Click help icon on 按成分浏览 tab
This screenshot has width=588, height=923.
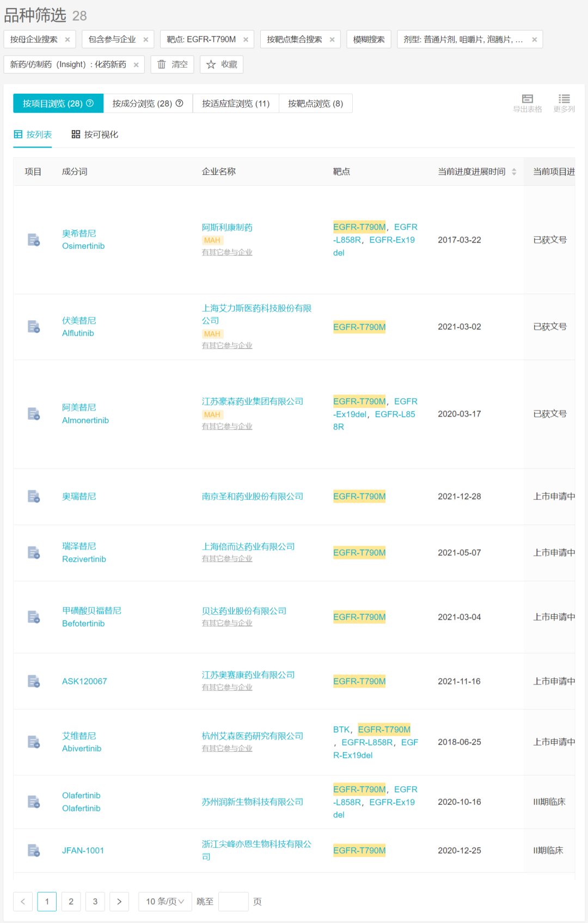point(180,103)
